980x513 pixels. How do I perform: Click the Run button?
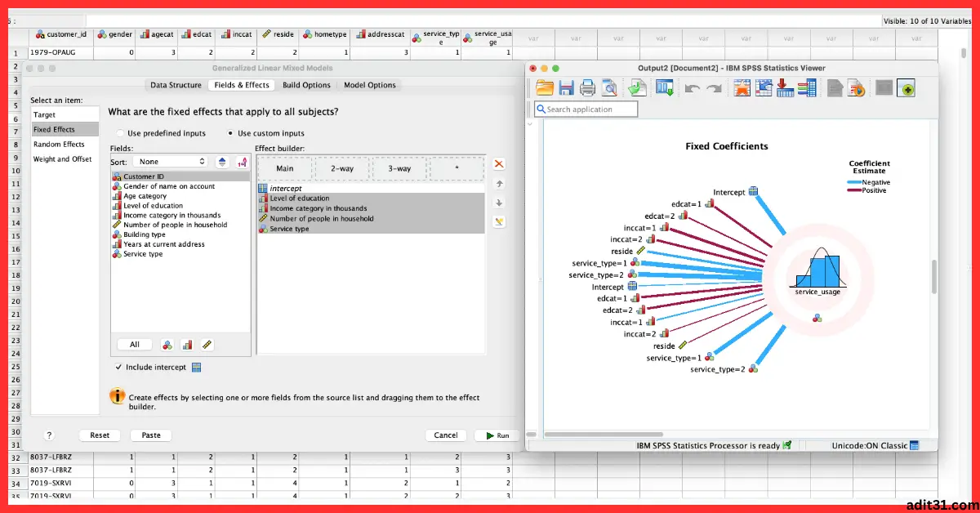[x=497, y=435]
